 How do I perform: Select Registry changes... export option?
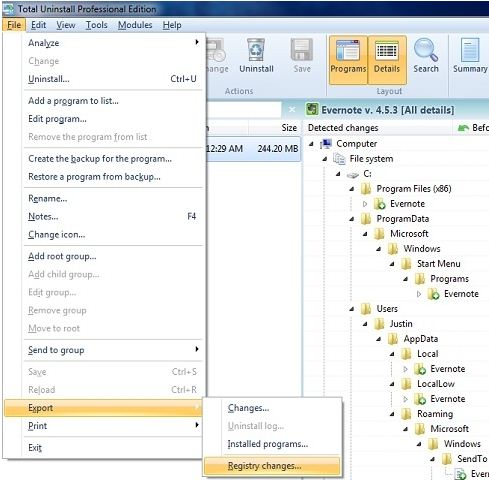(x=273, y=466)
